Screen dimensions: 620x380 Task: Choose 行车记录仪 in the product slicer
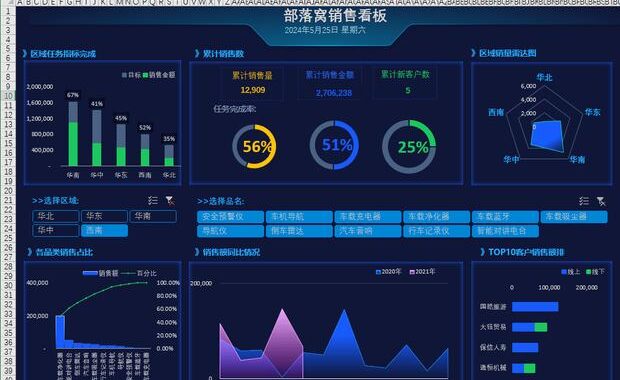point(437,231)
